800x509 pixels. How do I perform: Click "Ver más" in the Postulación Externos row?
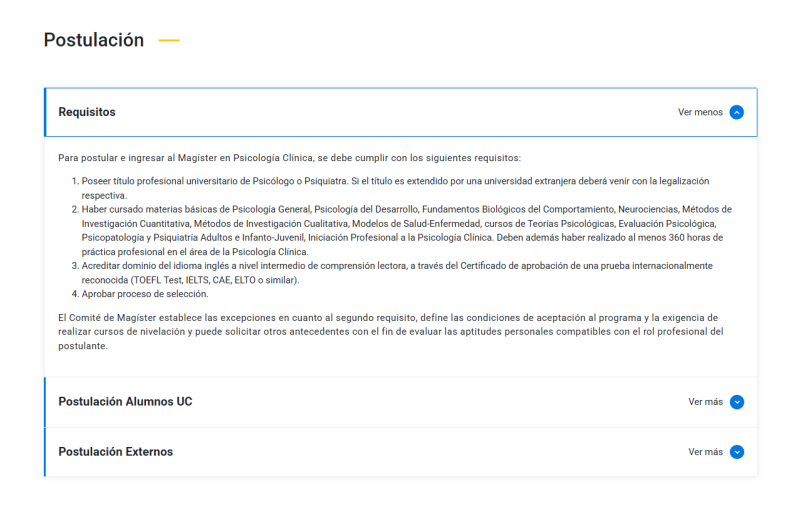click(705, 452)
